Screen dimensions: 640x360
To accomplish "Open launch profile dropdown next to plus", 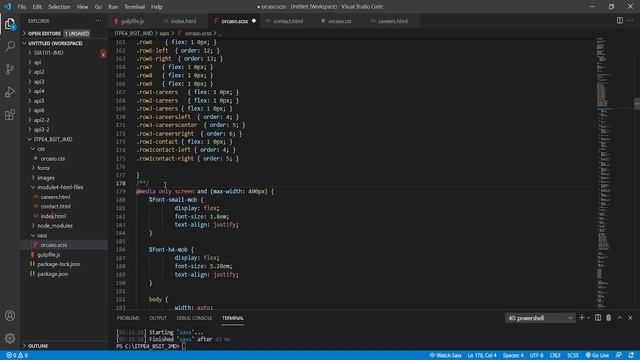I will pyautogui.click(x=589, y=318).
